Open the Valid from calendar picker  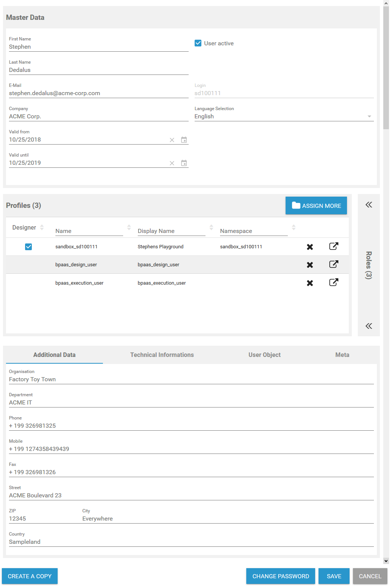184,140
